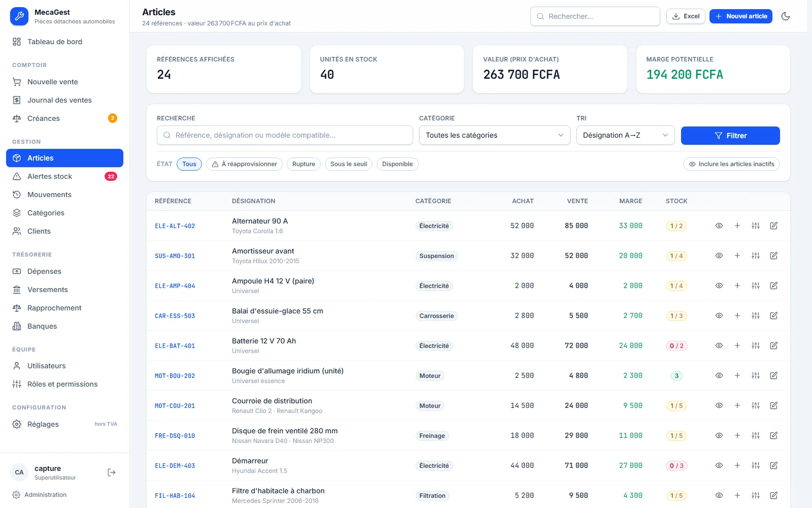Click Référence, désignation search input

285,135
